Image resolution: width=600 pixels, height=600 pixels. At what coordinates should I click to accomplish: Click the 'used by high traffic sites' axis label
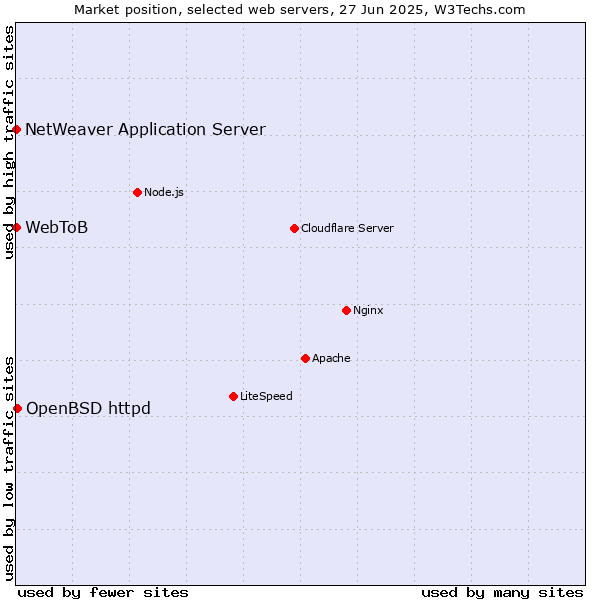[8, 142]
